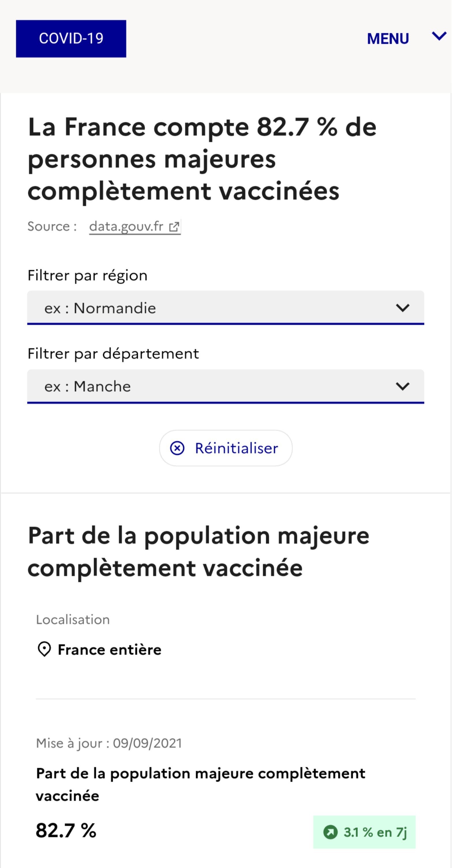
Task: Click the circled X icon in Réinitialiser
Action: [177, 448]
